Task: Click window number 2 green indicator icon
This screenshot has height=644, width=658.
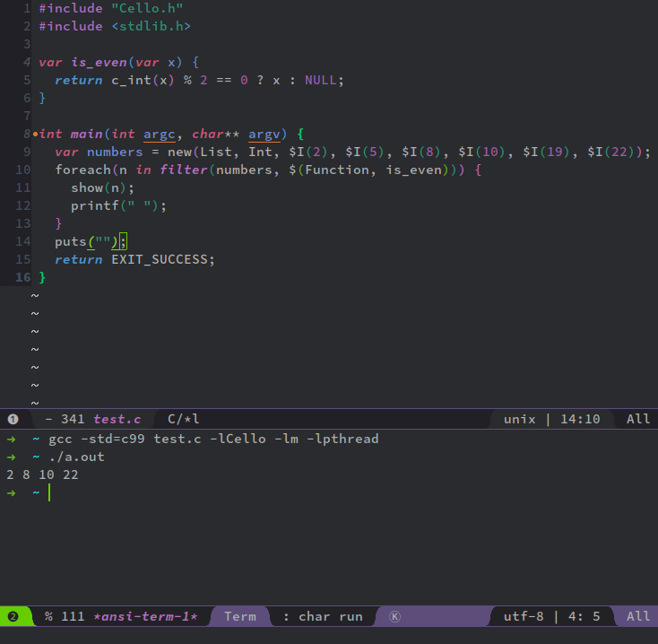Action: click(13, 616)
